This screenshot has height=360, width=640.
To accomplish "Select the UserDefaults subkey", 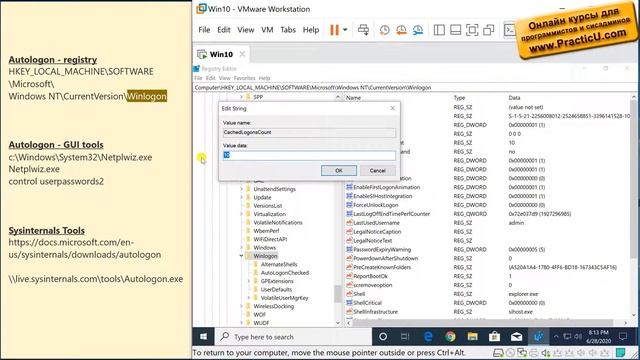I will point(276,289).
